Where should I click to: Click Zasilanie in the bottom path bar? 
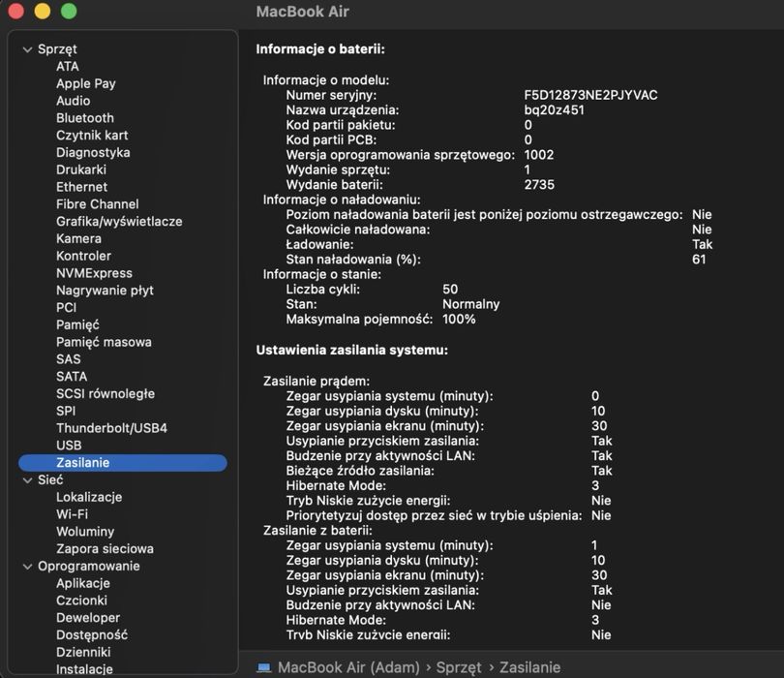pos(530,667)
